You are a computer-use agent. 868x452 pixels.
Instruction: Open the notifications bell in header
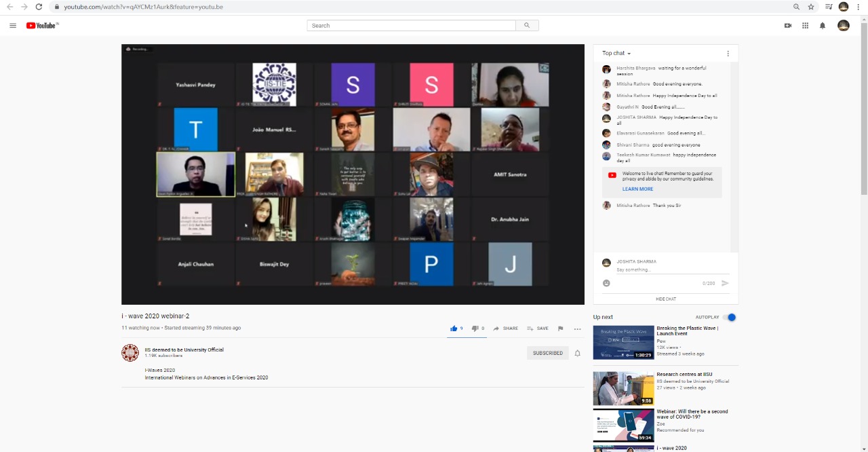pyautogui.click(x=823, y=26)
